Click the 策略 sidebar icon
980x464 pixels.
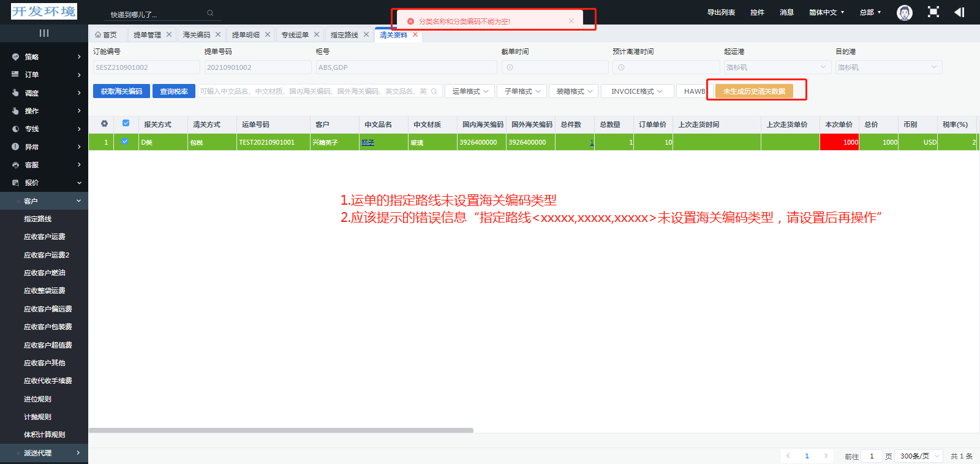click(15, 56)
